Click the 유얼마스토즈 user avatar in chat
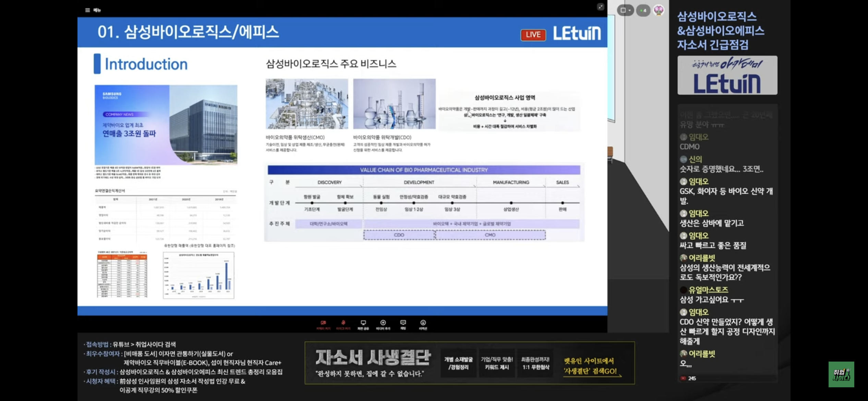This screenshot has width=868, height=401. tap(684, 290)
